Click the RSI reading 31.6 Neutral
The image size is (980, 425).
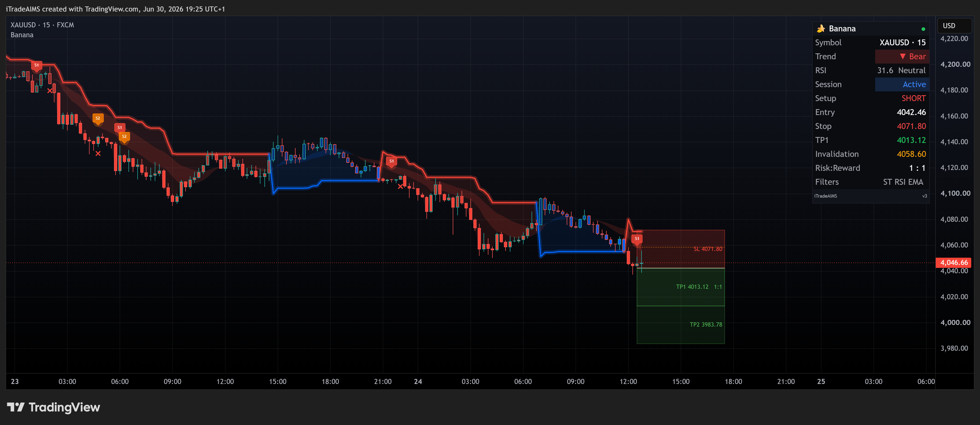[x=901, y=71]
